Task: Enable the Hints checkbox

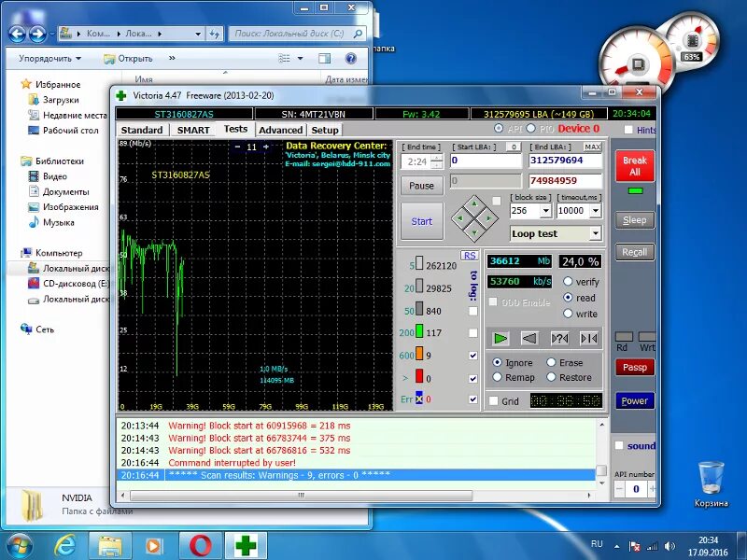Action: 628,130
